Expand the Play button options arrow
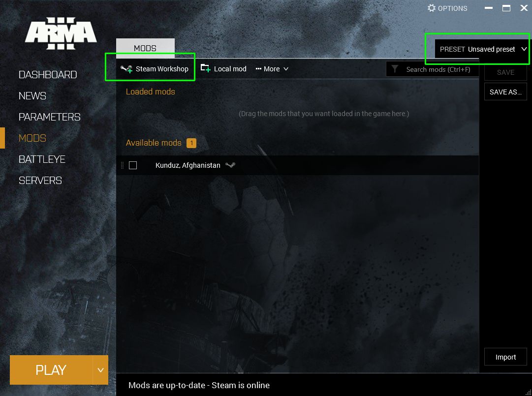Image resolution: width=532 pixels, height=396 pixels. pyautogui.click(x=100, y=370)
